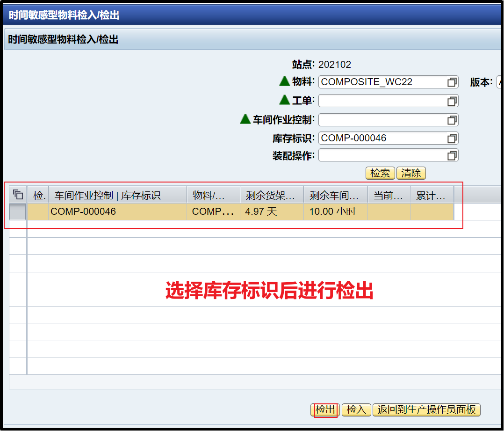This screenshot has height=431, width=504.
Task: Open browse icon for 车间作业控制 field
Action: point(452,120)
